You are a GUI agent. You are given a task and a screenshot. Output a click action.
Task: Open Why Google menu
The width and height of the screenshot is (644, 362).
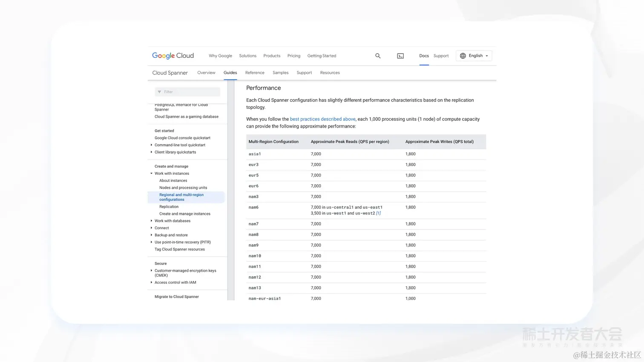click(x=220, y=56)
